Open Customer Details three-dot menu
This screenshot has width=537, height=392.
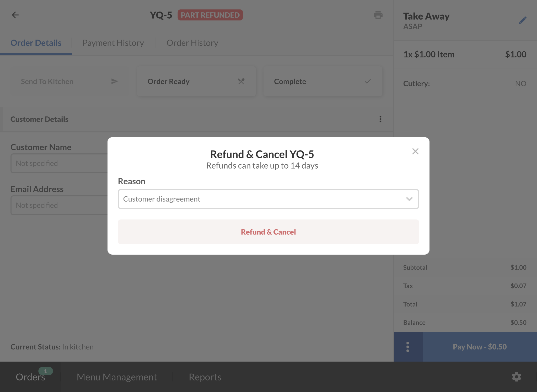380,119
